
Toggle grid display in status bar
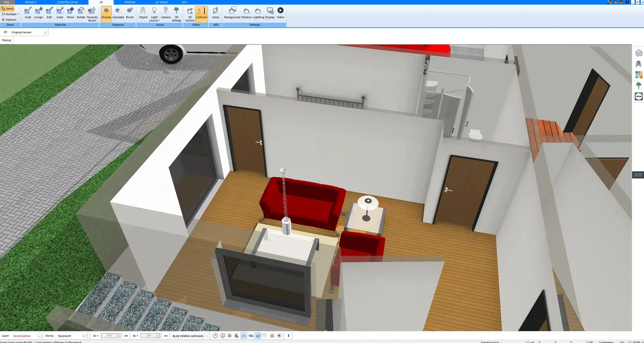click(272, 336)
